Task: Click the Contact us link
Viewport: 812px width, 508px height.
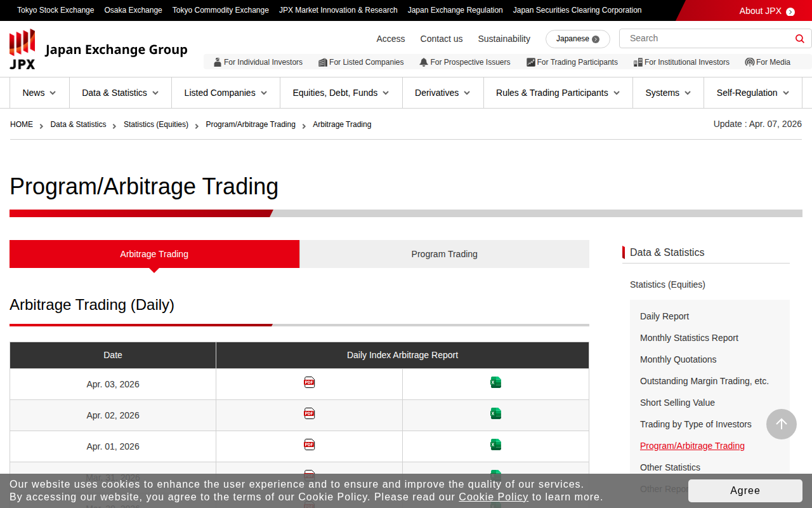Action: (442, 39)
